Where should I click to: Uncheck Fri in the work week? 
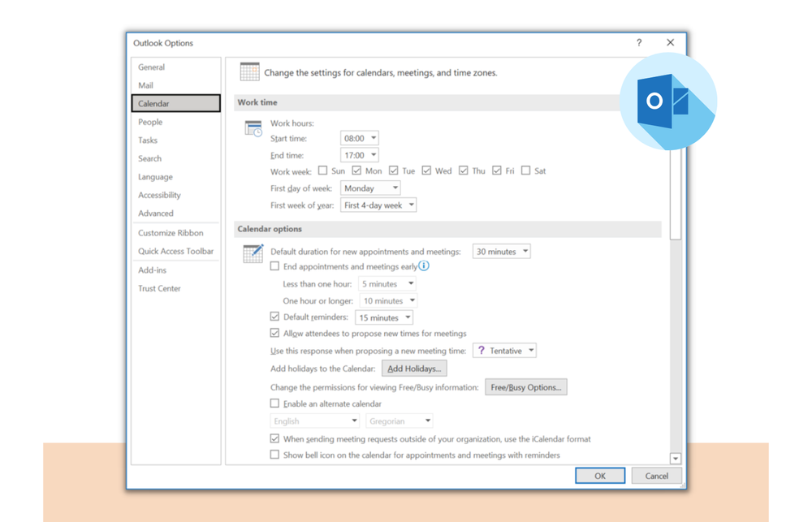(497, 170)
